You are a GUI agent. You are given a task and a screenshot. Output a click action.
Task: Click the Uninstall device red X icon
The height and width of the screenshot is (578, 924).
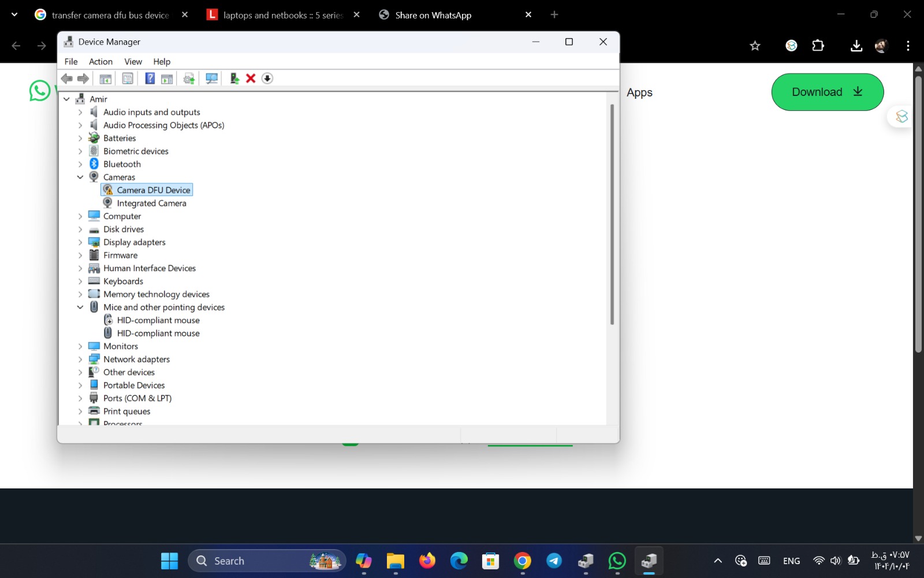point(250,78)
